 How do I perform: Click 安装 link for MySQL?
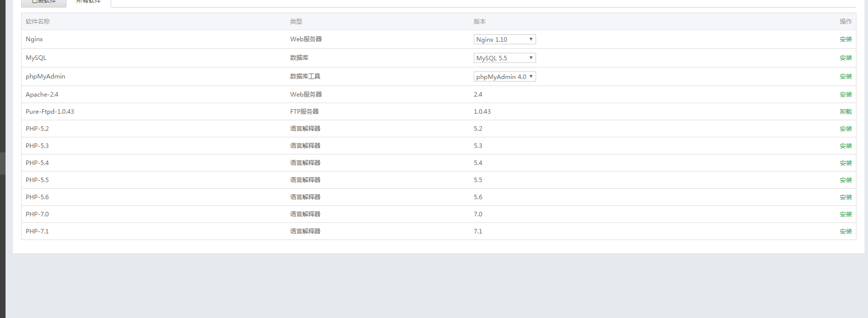point(846,58)
